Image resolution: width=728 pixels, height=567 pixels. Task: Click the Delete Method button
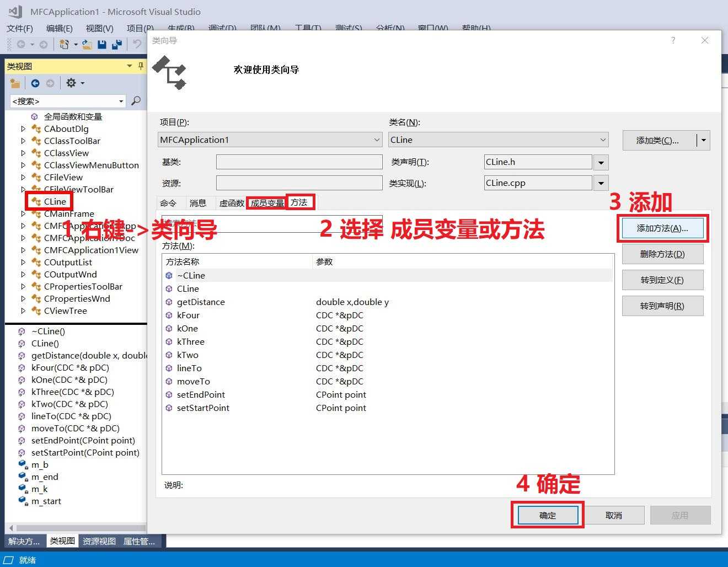pos(662,254)
